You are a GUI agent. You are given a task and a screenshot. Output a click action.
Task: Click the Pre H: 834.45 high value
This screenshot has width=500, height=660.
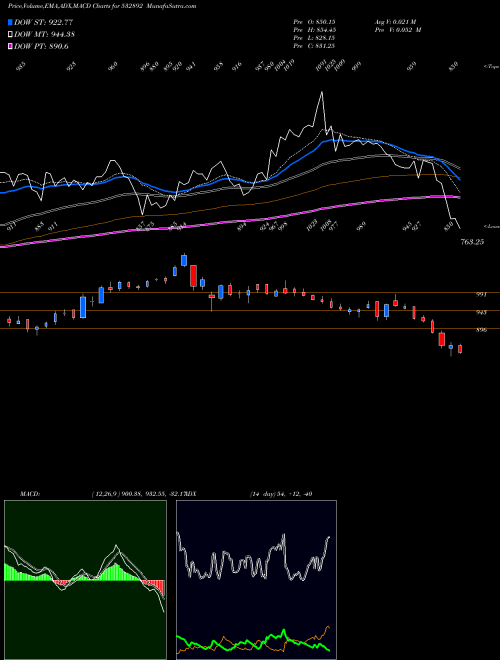(x=314, y=30)
